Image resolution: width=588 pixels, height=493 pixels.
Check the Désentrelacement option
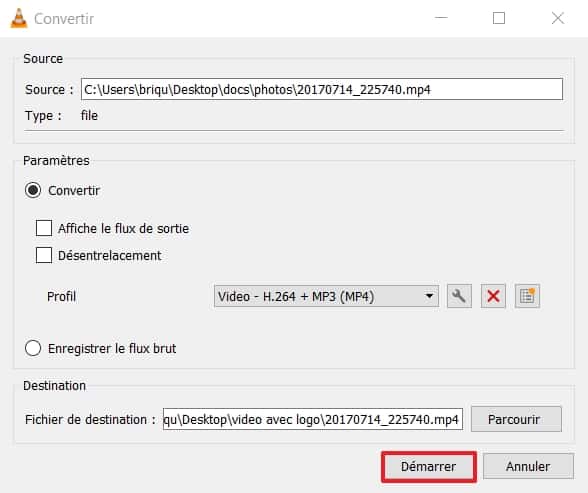click(44, 255)
